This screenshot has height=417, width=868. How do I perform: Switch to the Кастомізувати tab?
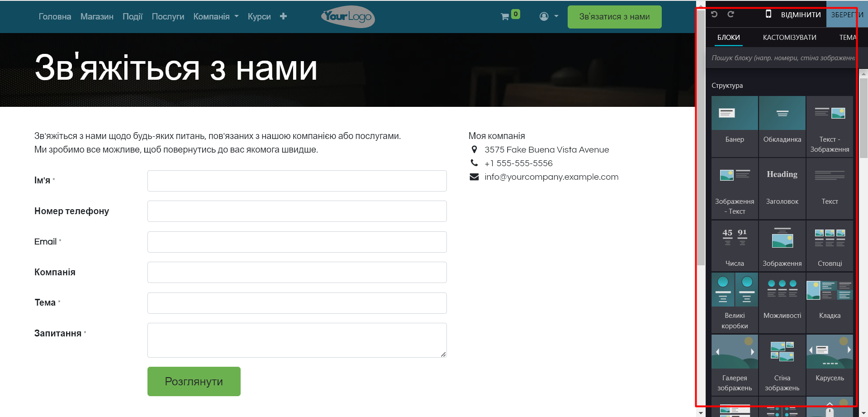tap(789, 38)
